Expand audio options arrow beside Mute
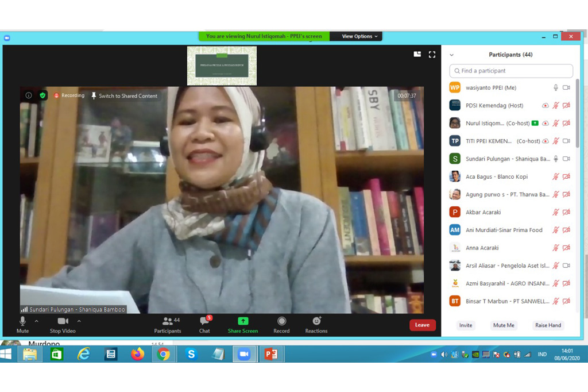Image resolution: width=588 pixels, height=392 pixels. tap(37, 321)
